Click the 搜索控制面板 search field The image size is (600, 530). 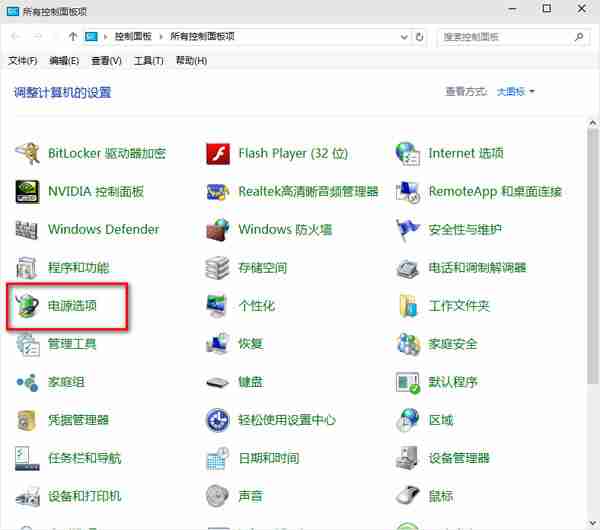pos(505,37)
